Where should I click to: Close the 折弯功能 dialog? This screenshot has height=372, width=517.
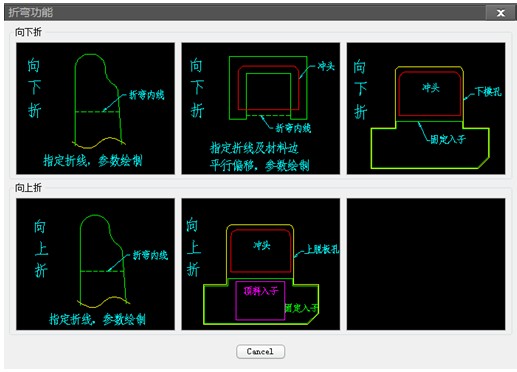(501, 13)
